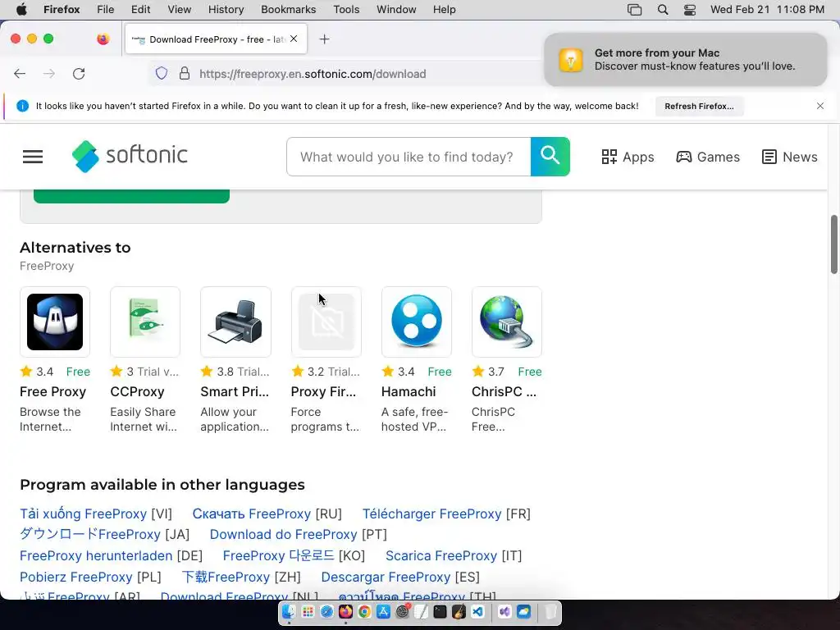840x630 pixels.
Task: Click the Spotlight search icon in menu bar
Action: tap(663, 10)
